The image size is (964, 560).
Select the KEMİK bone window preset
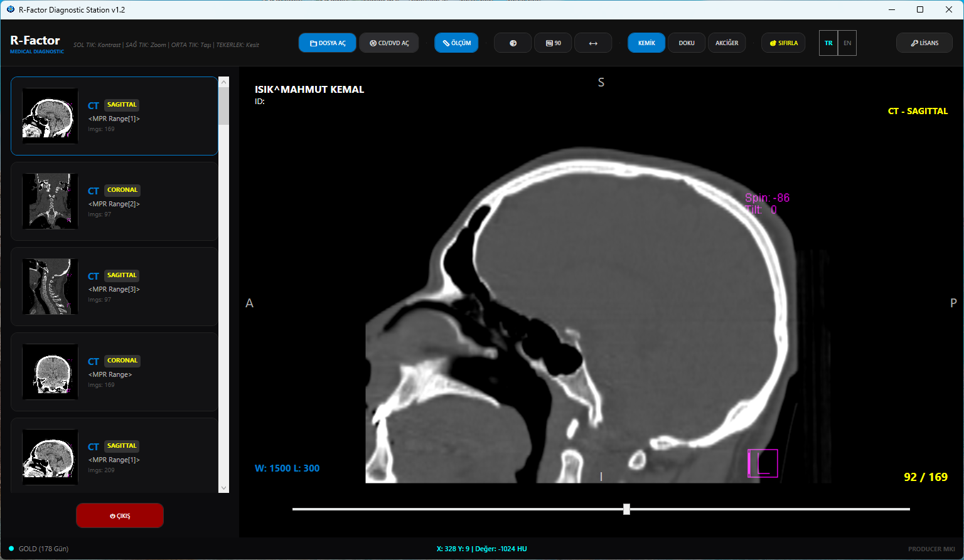pyautogui.click(x=646, y=43)
